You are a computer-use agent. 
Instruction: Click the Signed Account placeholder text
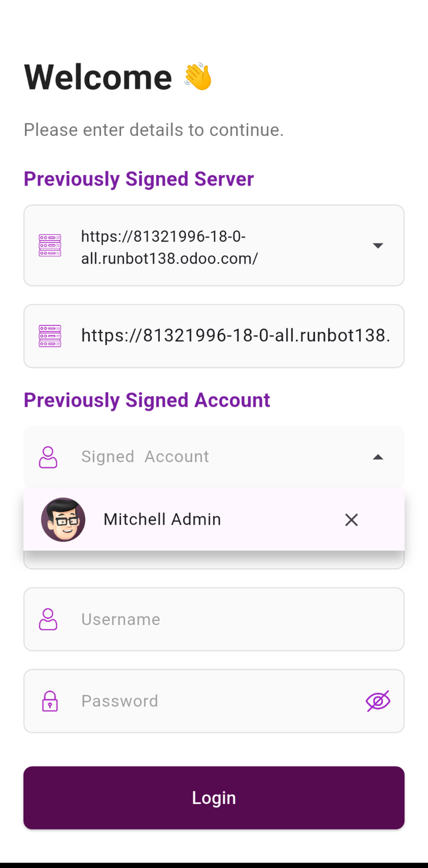tap(145, 457)
